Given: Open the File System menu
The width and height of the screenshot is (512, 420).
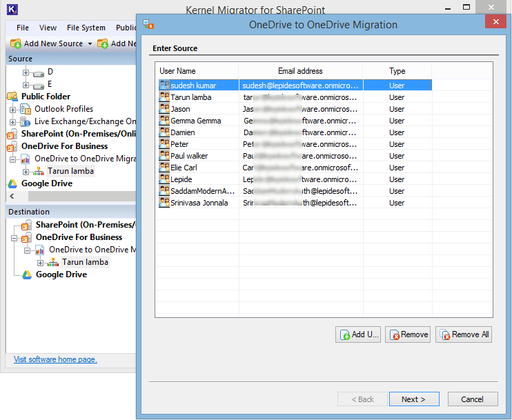Looking at the screenshot, I should pos(86,28).
